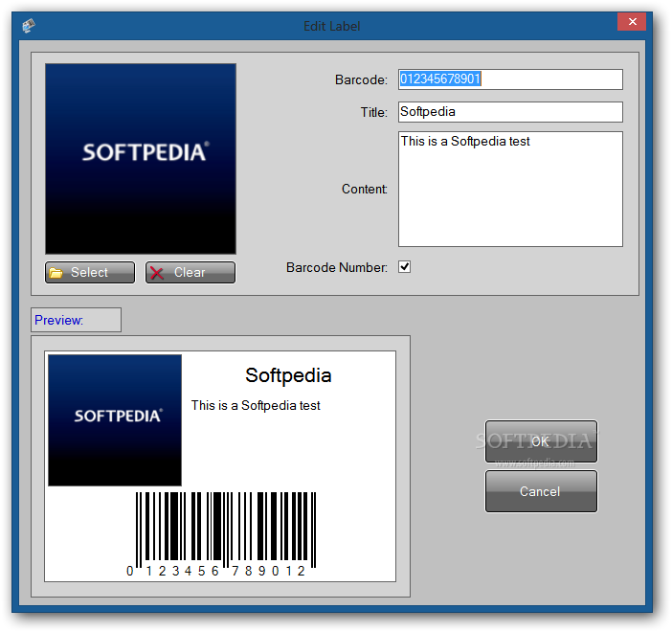
Task: Click the Cancel button
Action: pos(541,491)
